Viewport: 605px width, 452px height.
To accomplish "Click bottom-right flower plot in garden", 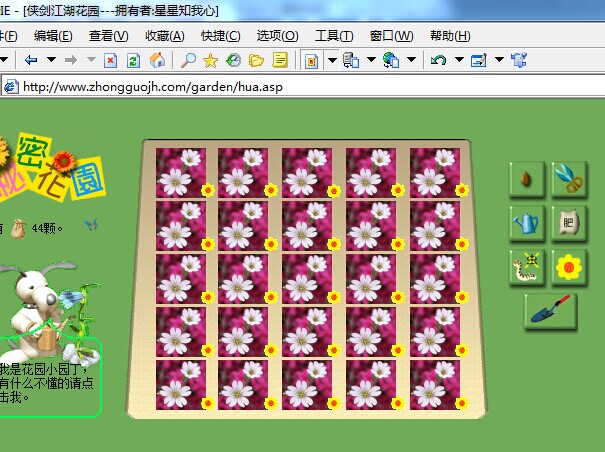I will (x=435, y=385).
